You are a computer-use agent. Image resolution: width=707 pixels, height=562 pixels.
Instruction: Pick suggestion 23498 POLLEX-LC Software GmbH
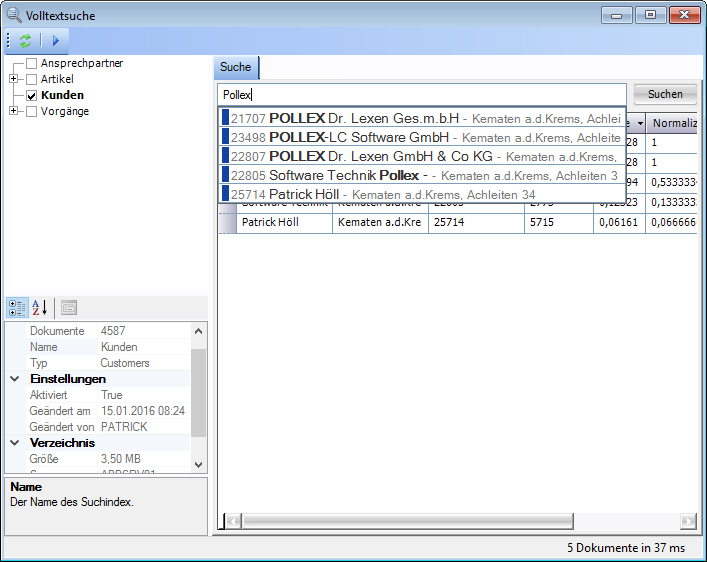[422, 137]
